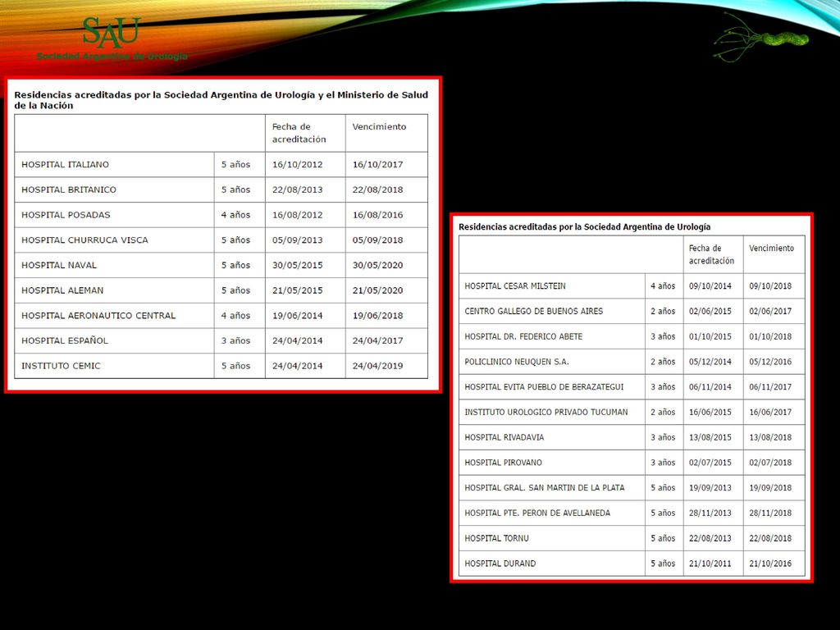
Task: Select expiry date 16/06/2017
Action: 770,412
